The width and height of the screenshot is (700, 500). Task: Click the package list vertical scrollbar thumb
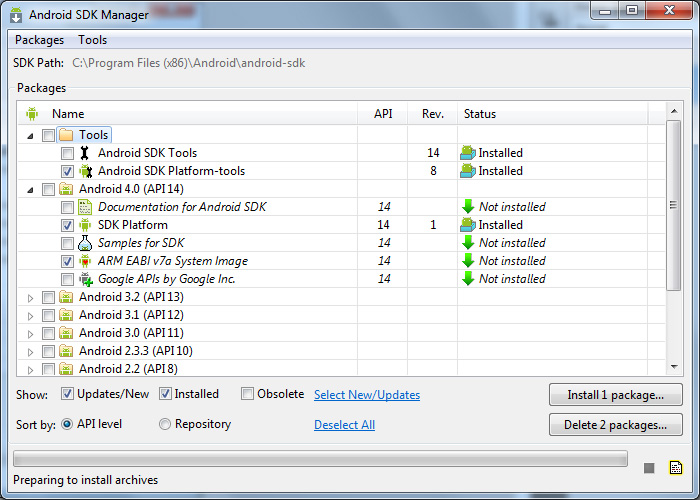(673, 205)
